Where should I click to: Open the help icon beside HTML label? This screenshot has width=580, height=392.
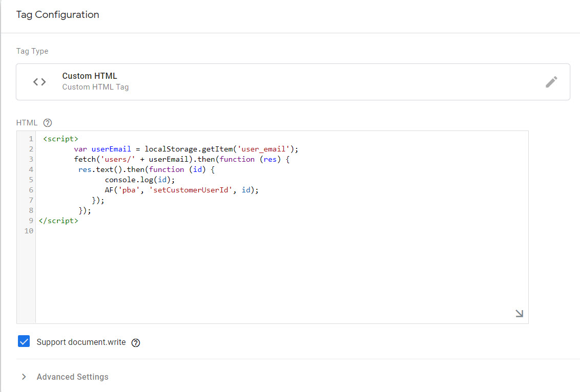(48, 123)
